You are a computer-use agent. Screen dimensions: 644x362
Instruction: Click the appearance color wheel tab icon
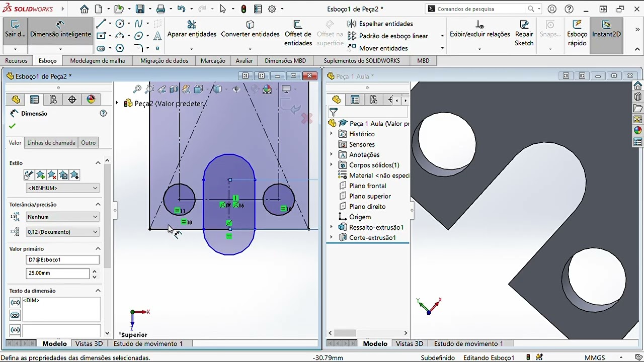tap(91, 100)
